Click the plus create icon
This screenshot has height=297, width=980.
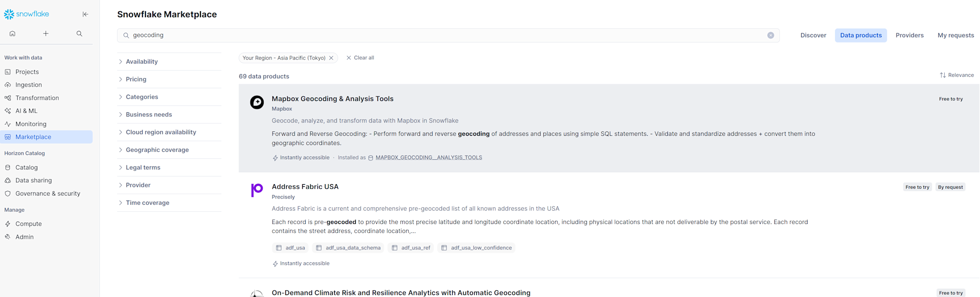coord(46,34)
